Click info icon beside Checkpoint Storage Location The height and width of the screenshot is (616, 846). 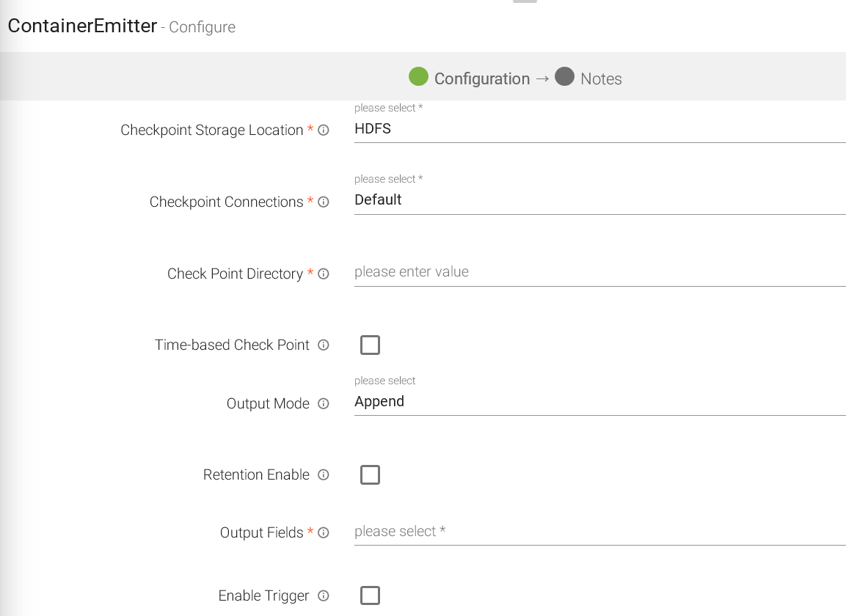(x=324, y=131)
